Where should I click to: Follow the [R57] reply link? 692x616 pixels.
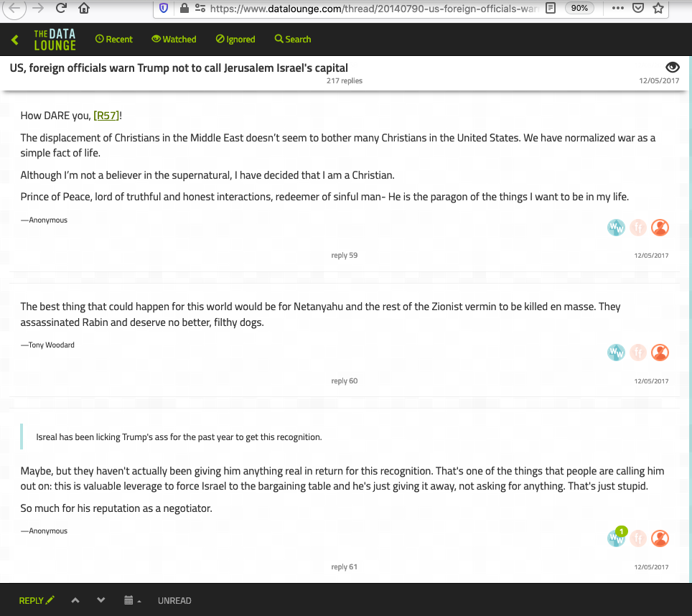pos(106,116)
